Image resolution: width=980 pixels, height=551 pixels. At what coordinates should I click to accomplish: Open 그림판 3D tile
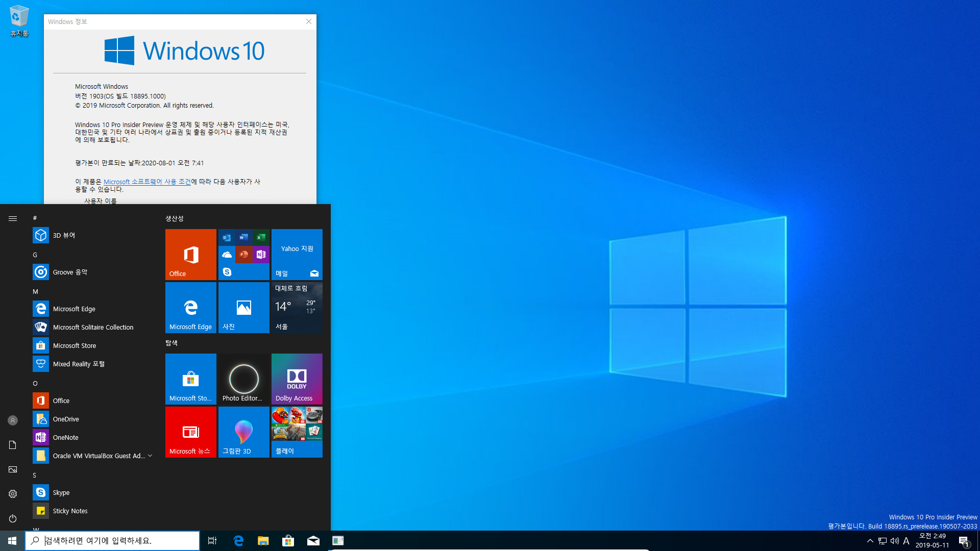click(x=243, y=431)
